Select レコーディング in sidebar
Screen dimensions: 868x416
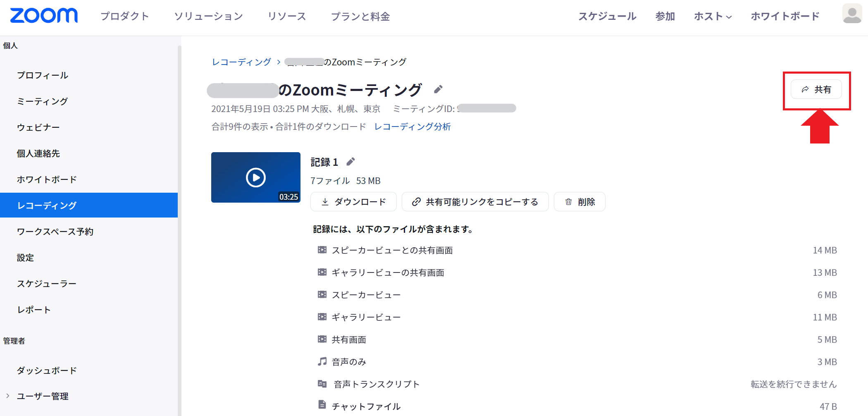tap(89, 205)
